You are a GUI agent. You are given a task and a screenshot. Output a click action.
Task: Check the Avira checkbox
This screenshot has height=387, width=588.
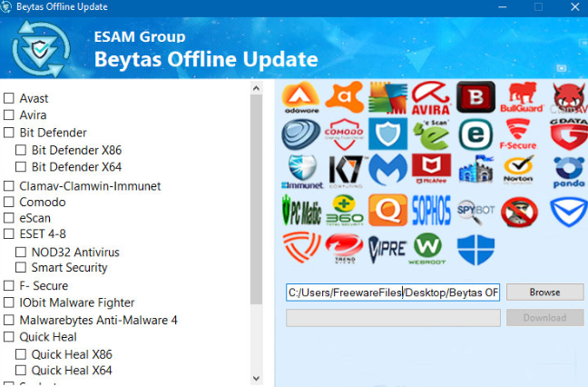pos(9,114)
